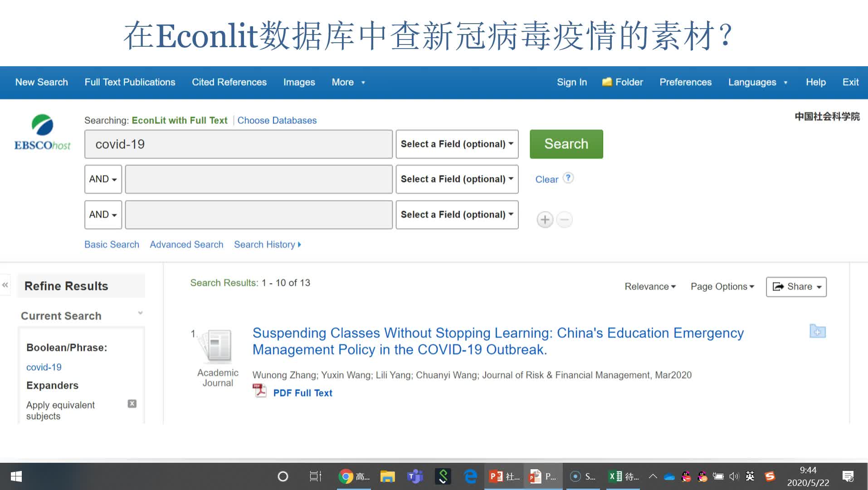Click the second PowerPoint taskbar button
Viewport: 868px width, 490px height.
543,476
